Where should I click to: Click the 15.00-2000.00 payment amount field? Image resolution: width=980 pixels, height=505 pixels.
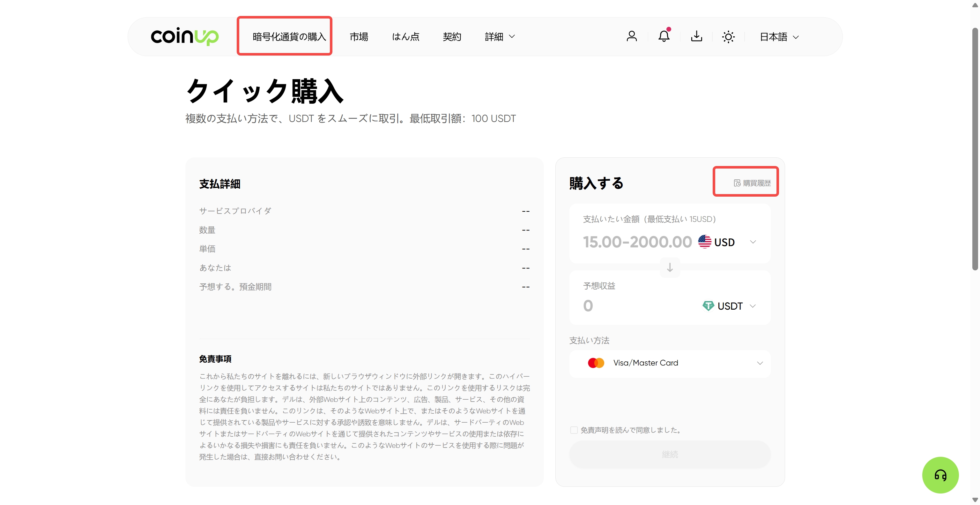(637, 242)
